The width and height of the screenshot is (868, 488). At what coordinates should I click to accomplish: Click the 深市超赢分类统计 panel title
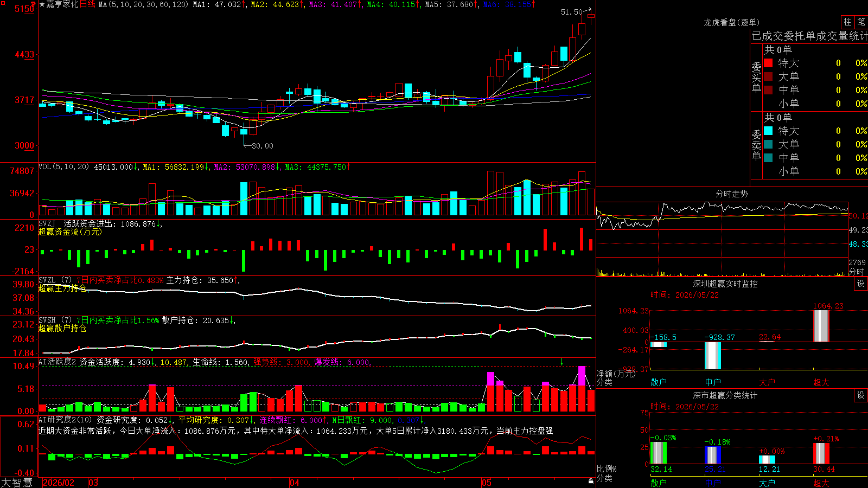point(725,395)
